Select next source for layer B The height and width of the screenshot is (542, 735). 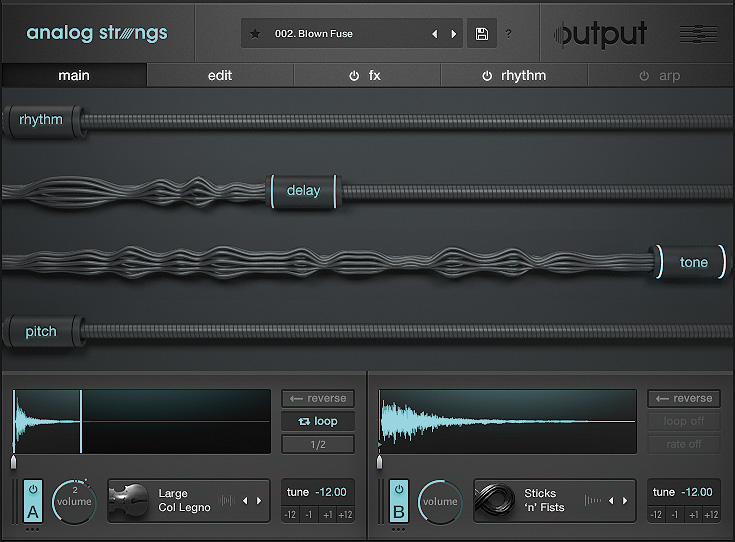625,501
